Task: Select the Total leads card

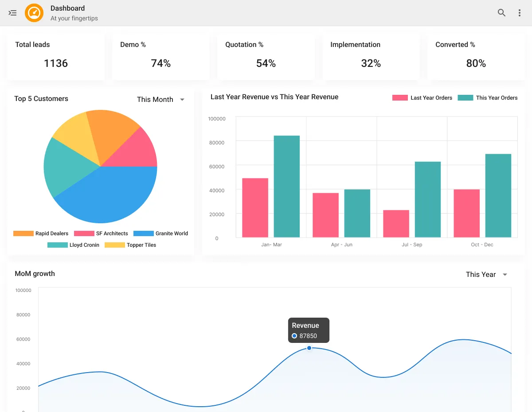Action: (55, 56)
